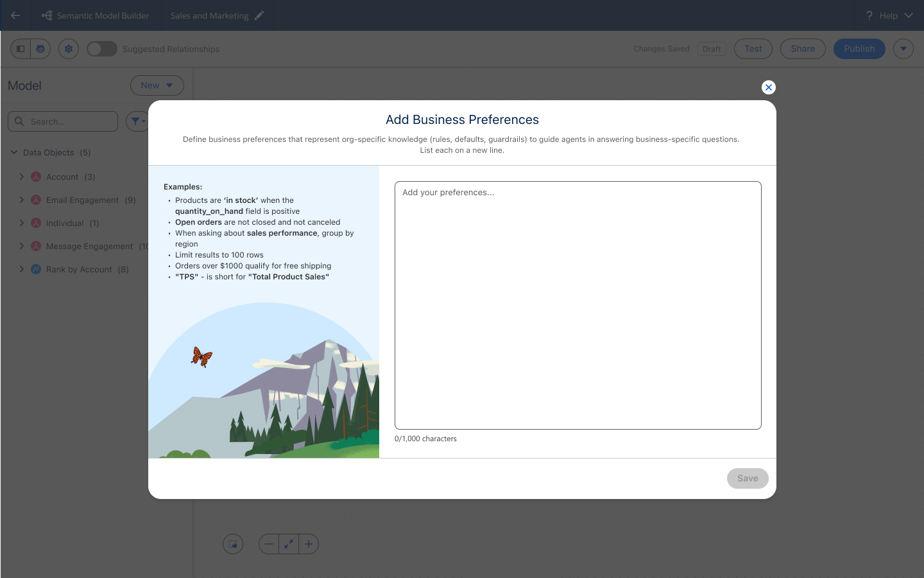The height and width of the screenshot is (578, 924).
Task: Select the Semantic Model Builder tab
Action: tap(96, 15)
